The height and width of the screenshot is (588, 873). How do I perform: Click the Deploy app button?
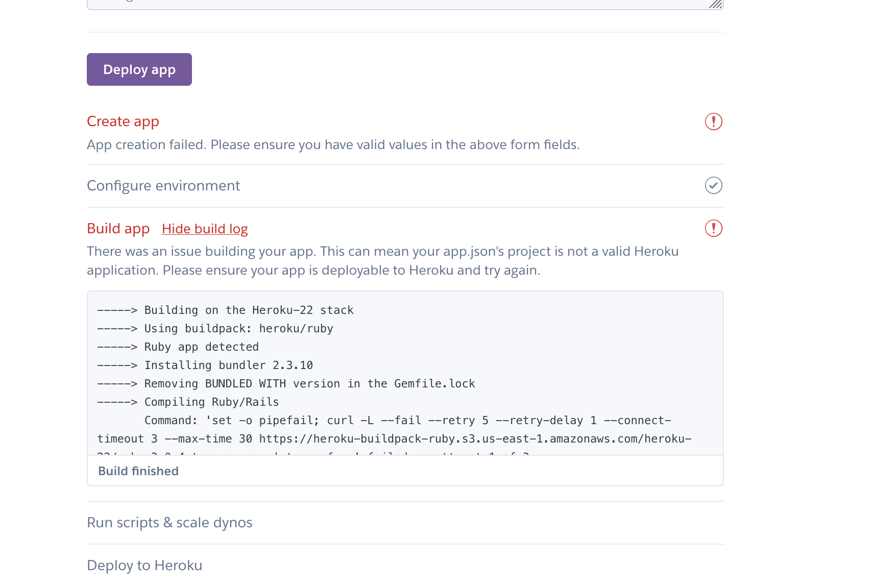tap(139, 69)
